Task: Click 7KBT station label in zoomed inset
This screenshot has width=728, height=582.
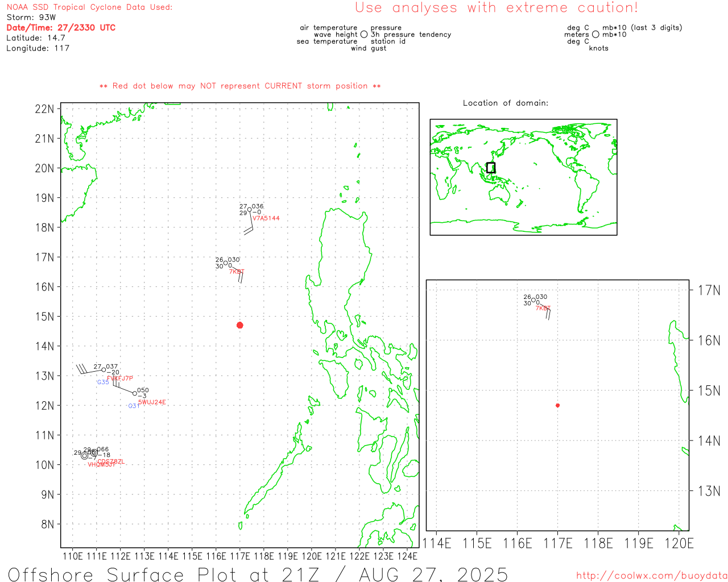Action: [543, 308]
